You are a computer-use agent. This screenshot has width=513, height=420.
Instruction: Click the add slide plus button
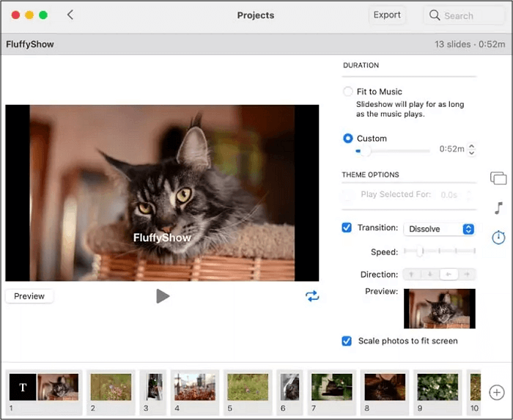[496, 392]
